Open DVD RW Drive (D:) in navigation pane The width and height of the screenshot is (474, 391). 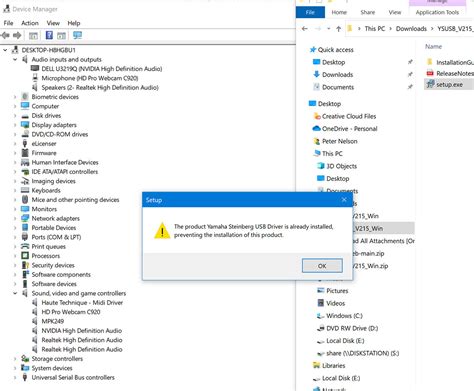coord(352,328)
